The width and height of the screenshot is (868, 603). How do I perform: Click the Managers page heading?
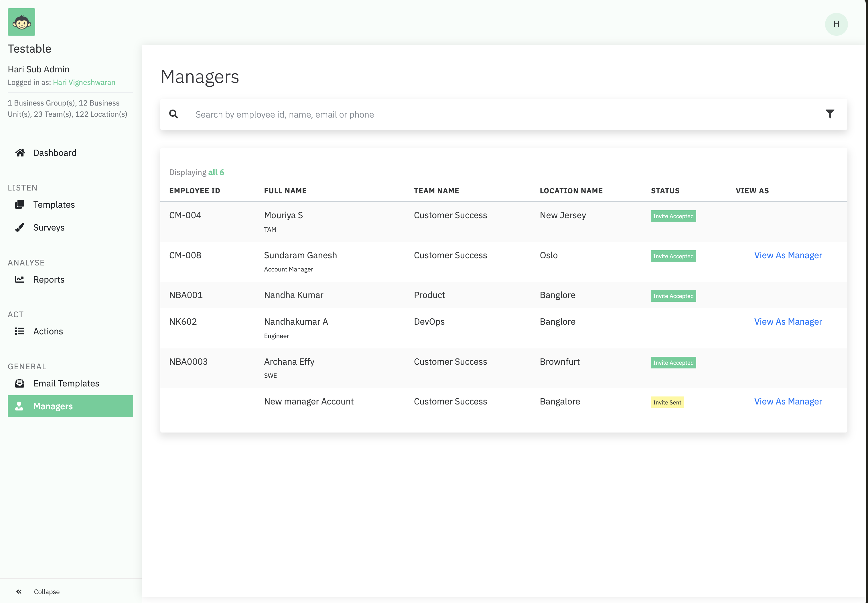tap(200, 77)
